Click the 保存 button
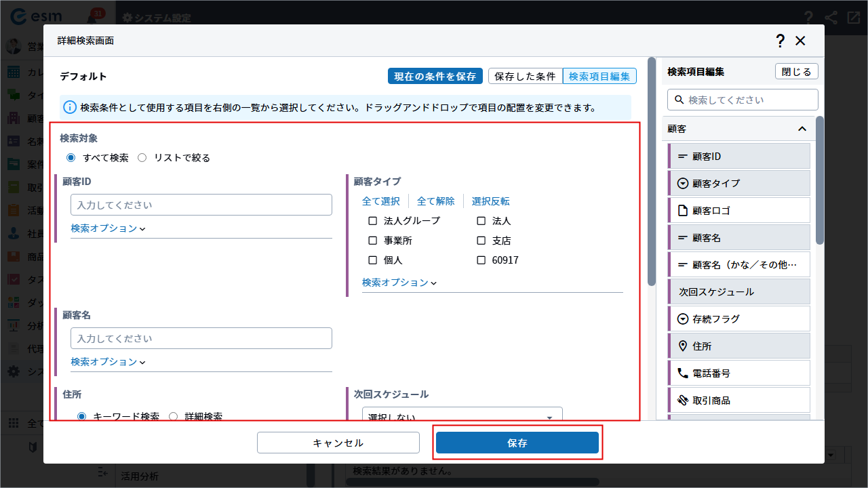This screenshot has height=488, width=868. click(517, 443)
